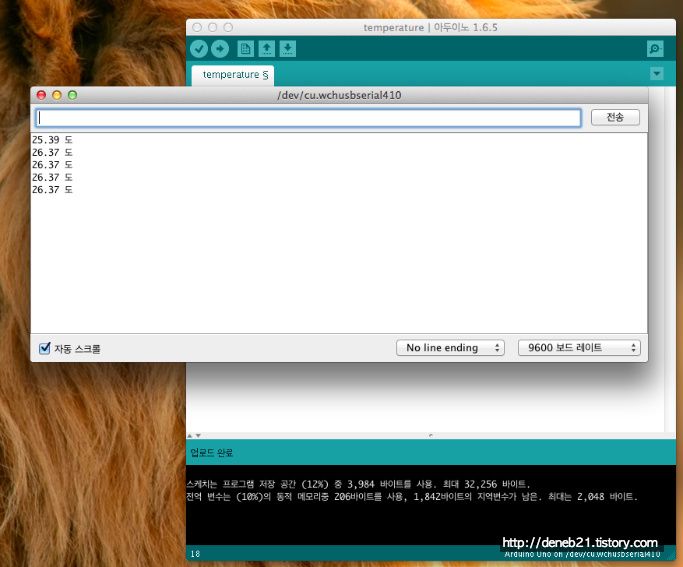Open the tab menu dropdown arrow

[657, 74]
